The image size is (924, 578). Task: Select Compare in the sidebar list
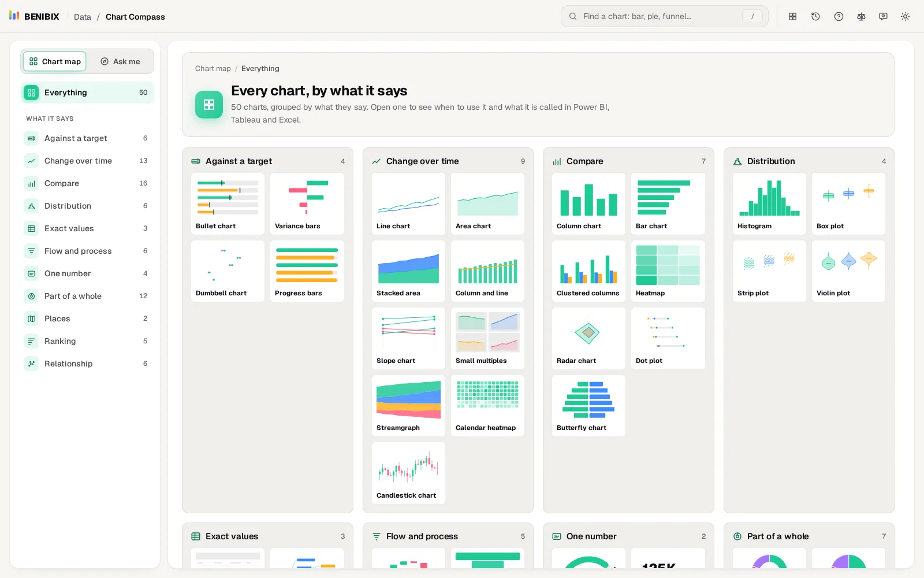[x=87, y=183]
